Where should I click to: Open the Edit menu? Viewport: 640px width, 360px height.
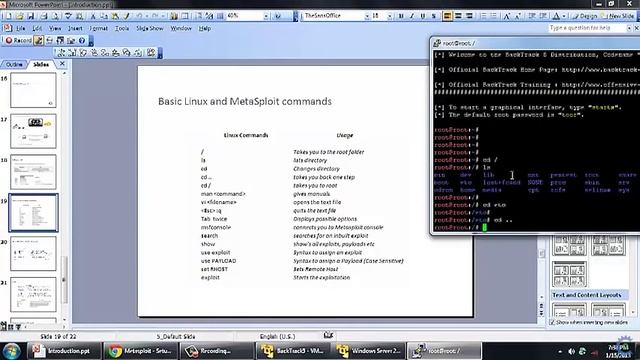(x=37, y=29)
